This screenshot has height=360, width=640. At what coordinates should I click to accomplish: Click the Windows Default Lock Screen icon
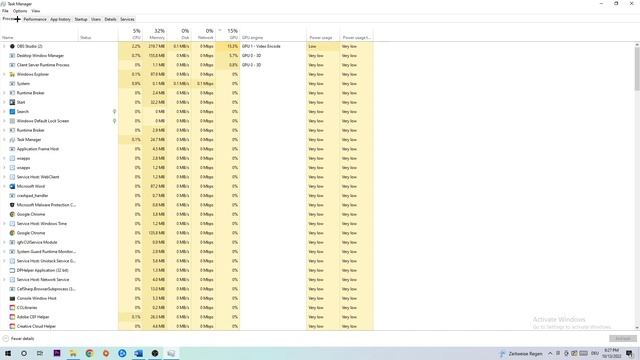click(x=12, y=121)
